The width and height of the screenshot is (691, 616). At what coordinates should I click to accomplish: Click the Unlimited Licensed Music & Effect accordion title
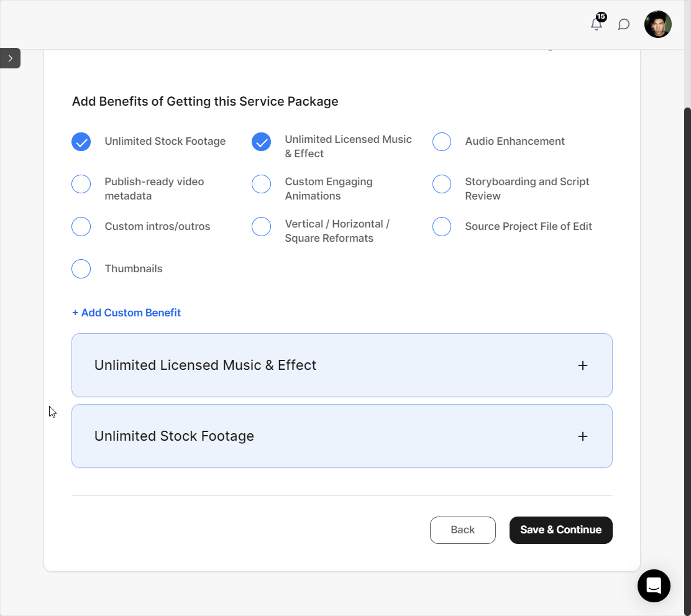click(205, 365)
